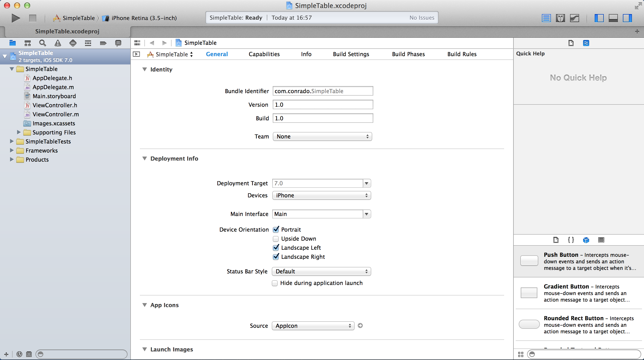Switch to the Capabilities tab
The height and width of the screenshot is (360, 644).
(x=264, y=54)
